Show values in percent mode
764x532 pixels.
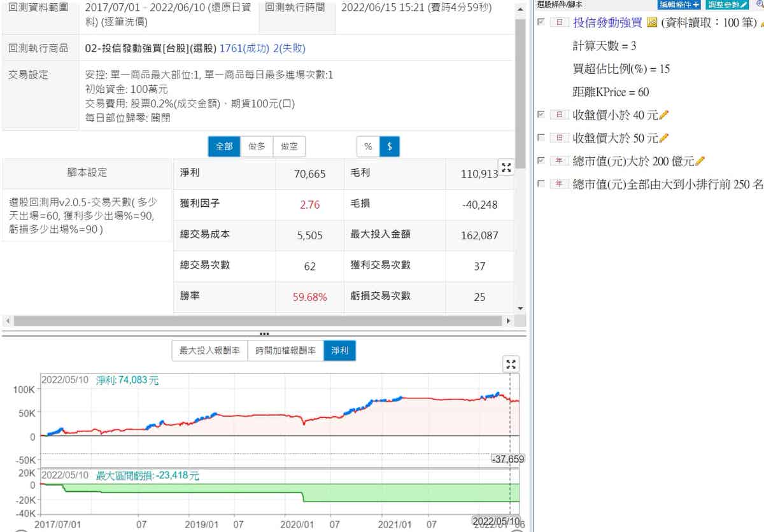coord(368,146)
